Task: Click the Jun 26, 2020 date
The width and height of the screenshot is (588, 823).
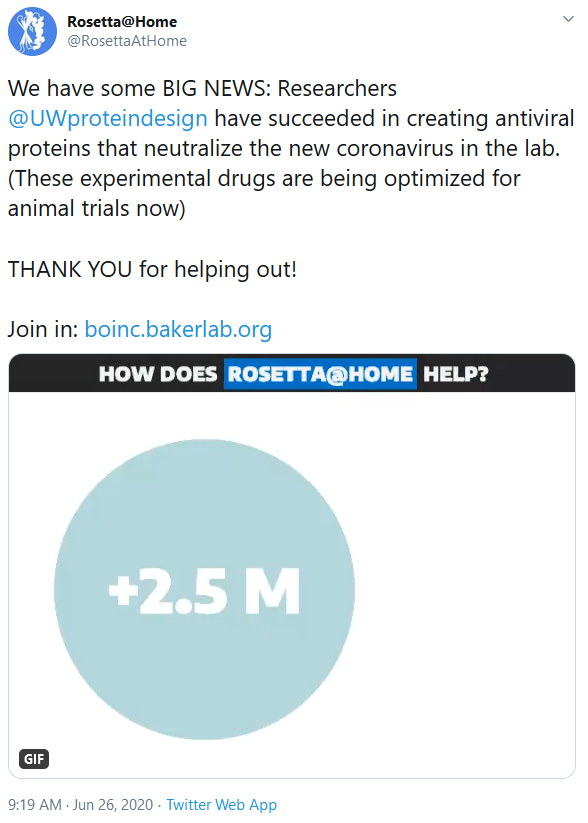Action: pyautogui.click(x=113, y=805)
